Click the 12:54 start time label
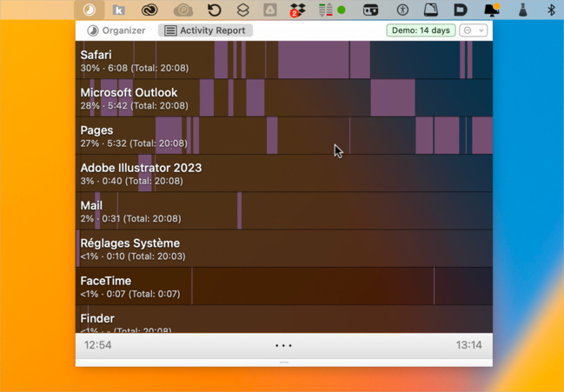 click(x=98, y=345)
